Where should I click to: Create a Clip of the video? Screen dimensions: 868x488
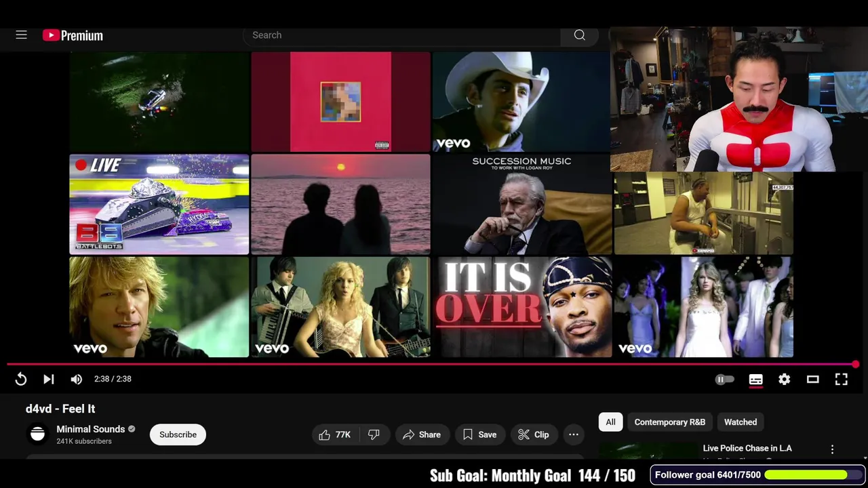(534, 434)
